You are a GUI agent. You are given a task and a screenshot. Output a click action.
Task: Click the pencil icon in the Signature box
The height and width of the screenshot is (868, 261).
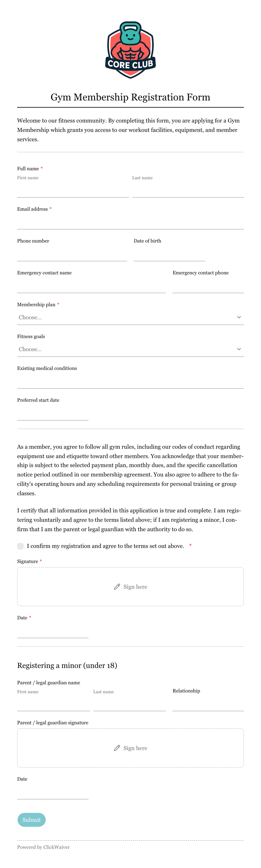tap(117, 587)
